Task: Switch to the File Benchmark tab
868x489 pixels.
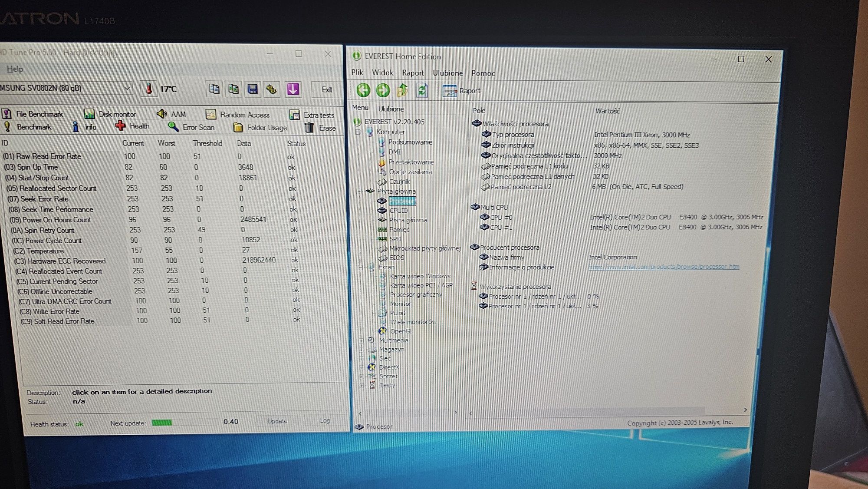Action: click(x=33, y=114)
